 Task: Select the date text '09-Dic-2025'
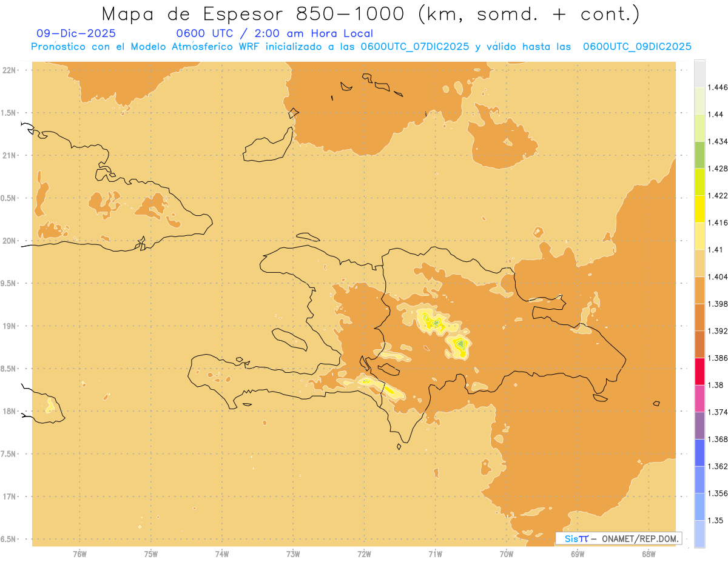tap(76, 33)
